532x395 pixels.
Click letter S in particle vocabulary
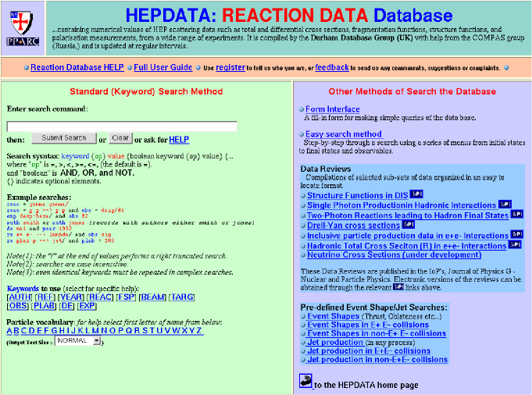click(145, 330)
